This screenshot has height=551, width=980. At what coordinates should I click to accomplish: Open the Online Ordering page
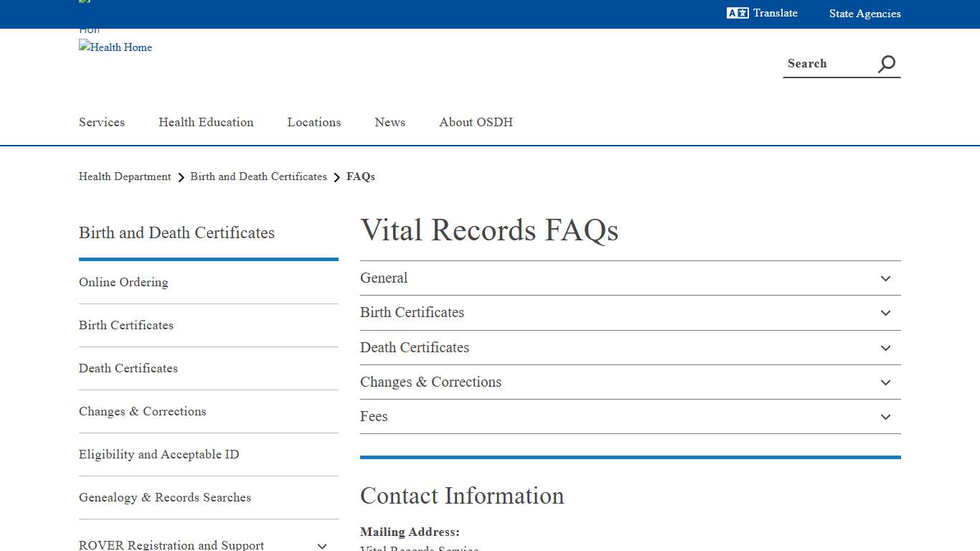(123, 282)
